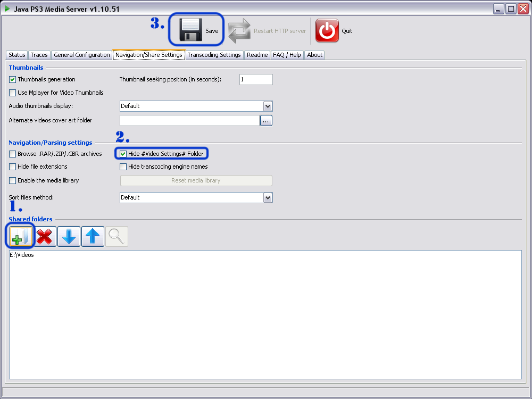Click the Restart HTTP server arrows icon
Image resolution: width=532 pixels, height=399 pixels.
coord(239,30)
